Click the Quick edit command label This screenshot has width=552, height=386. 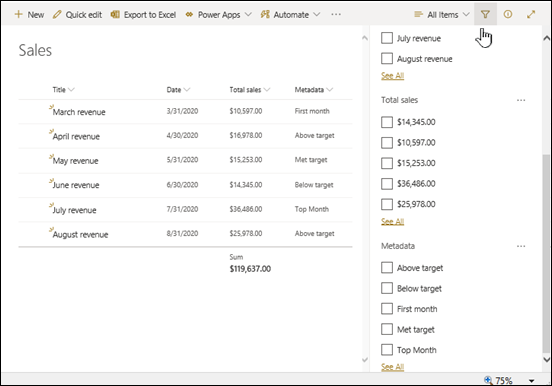tap(84, 15)
